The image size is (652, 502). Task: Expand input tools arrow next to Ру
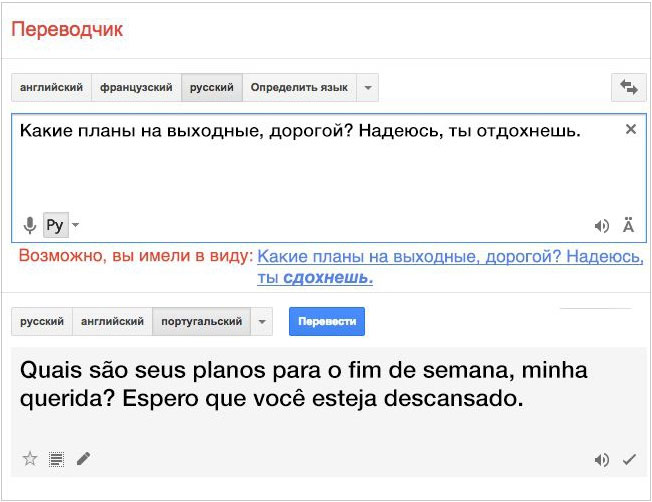pyautogui.click(x=75, y=225)
